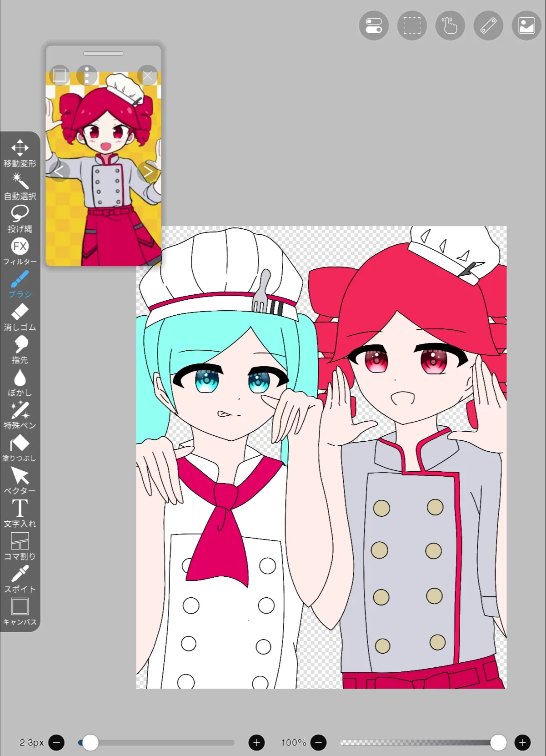
Task: Select the Bucket Fill (塗りつぶし) tool
Action: coord(20,448)
